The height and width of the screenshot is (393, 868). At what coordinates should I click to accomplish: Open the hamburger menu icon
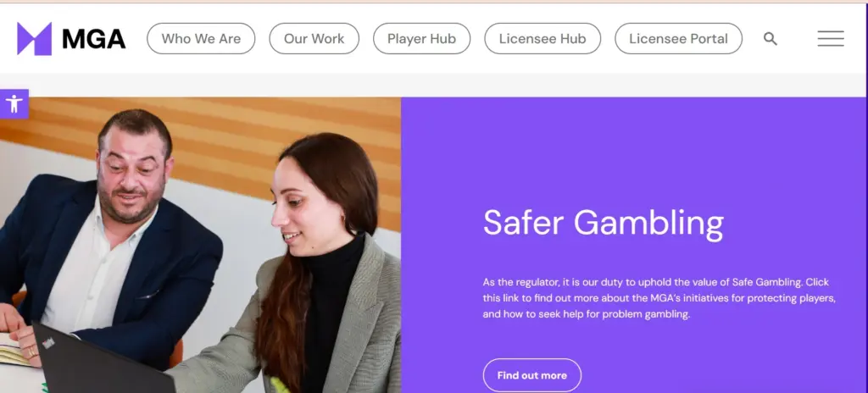click(831, 38)
